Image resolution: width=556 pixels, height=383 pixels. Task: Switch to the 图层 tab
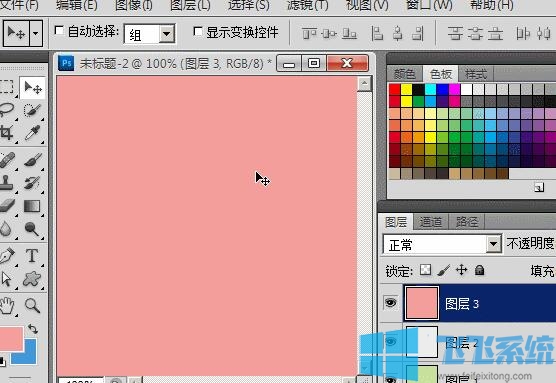click(x=396, y=222)
